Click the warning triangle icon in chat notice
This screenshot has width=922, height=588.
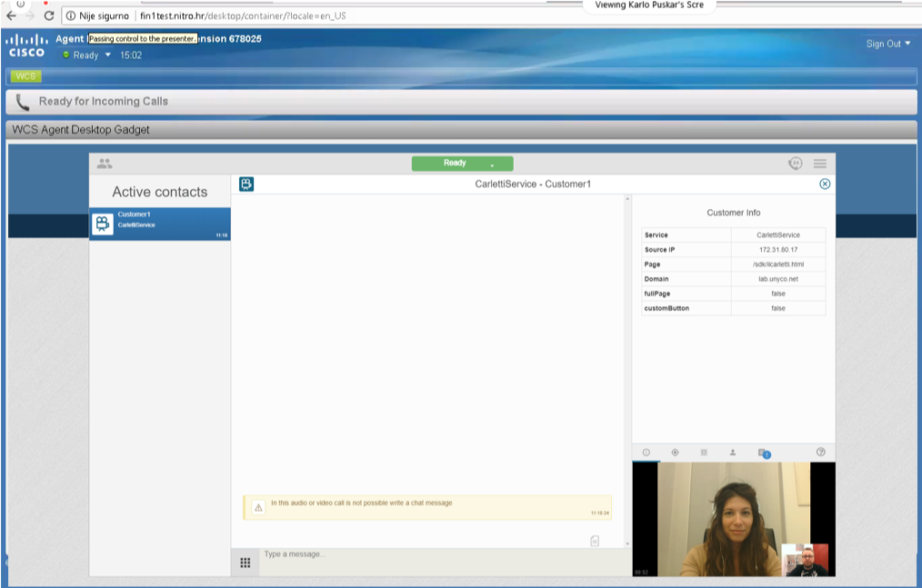coord(258,507)
